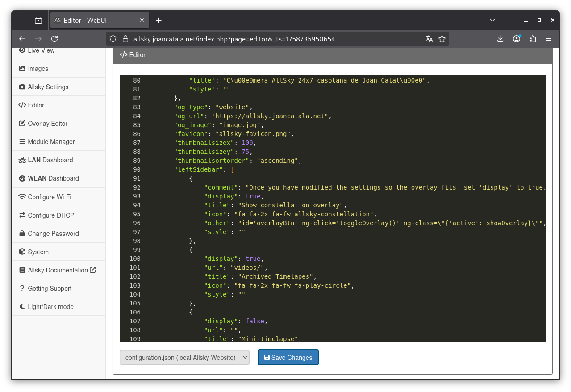
Task: Click the translate page icon in address bar
Action: click(429, 39)
